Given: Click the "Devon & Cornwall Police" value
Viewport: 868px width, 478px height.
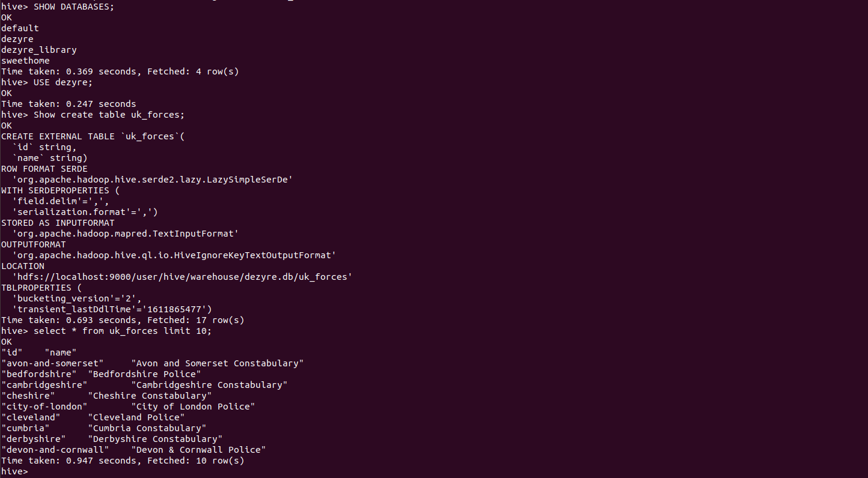Looking at the screenshot, I should pos(198,450).
